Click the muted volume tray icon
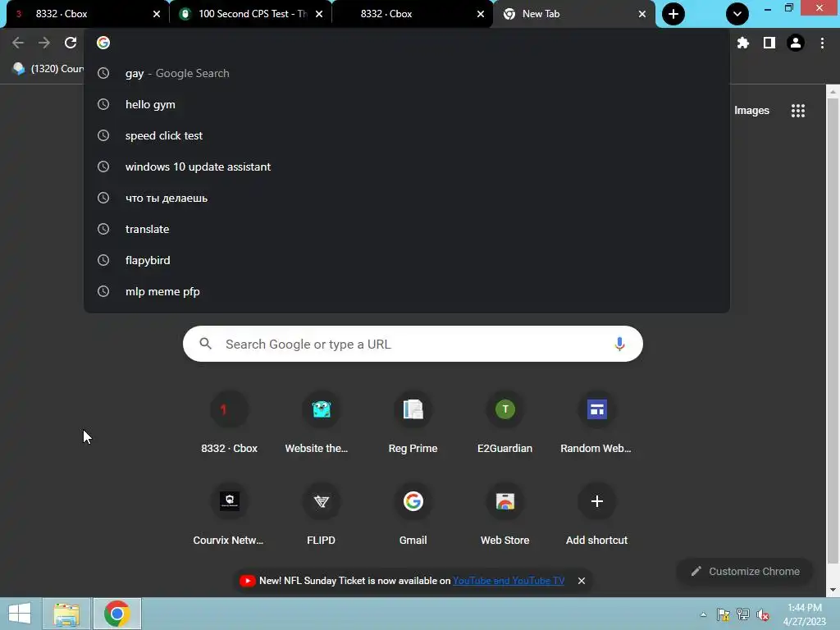This screenshot has width=840, height=630. point(763,615)
